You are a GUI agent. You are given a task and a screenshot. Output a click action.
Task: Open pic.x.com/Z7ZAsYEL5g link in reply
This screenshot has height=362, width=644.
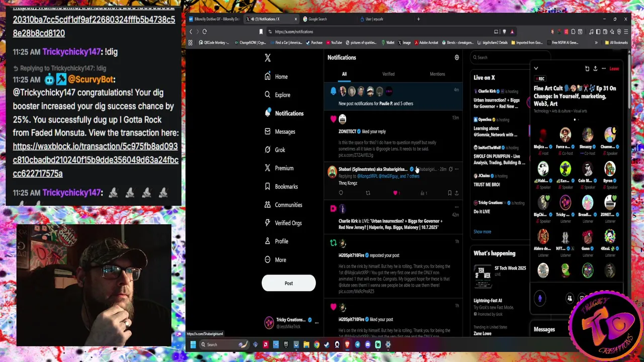356,155
